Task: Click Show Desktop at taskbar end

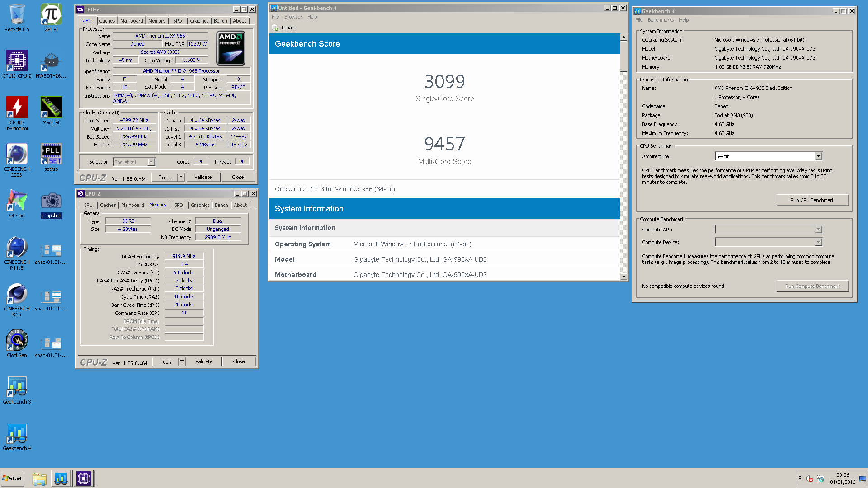Action: click(863, 479)
